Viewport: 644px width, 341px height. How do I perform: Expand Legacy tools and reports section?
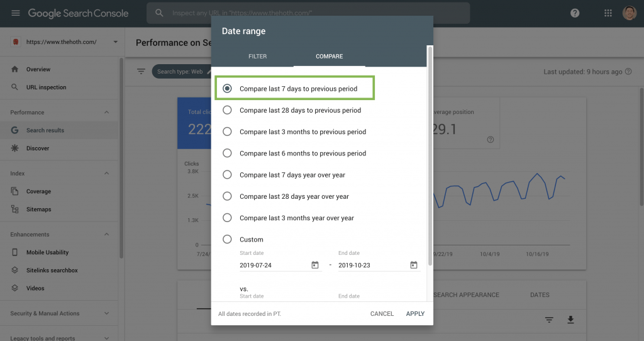(107, 338)
